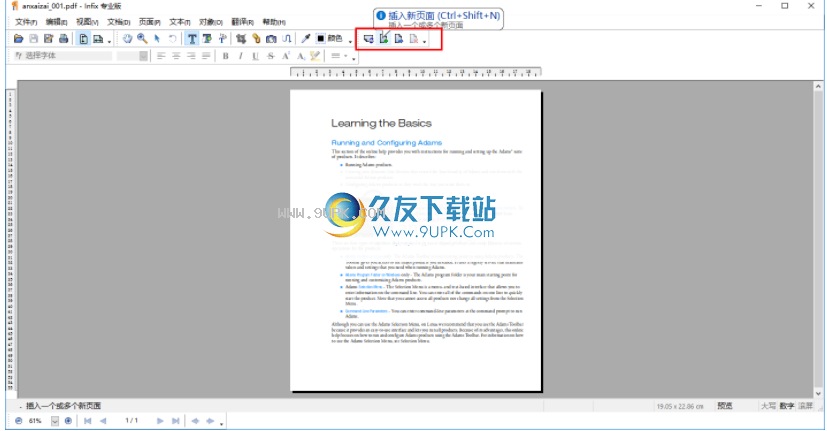Click the rotate pages toolbar icon

(369, 39)
